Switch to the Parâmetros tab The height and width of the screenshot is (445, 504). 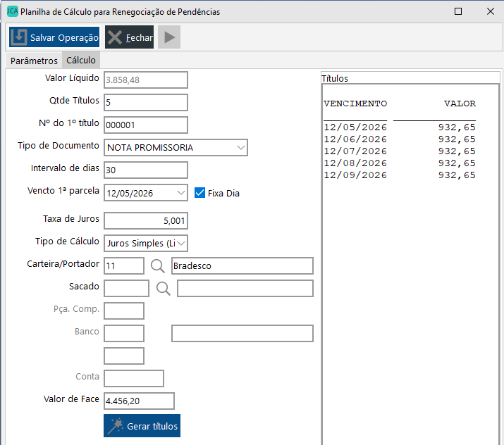tap(34, 61)
